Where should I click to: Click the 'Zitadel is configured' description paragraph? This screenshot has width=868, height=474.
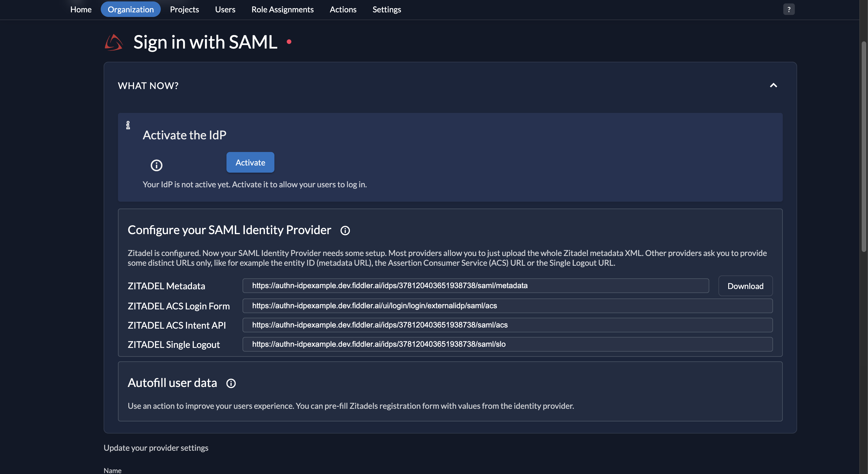pos(447,258)
